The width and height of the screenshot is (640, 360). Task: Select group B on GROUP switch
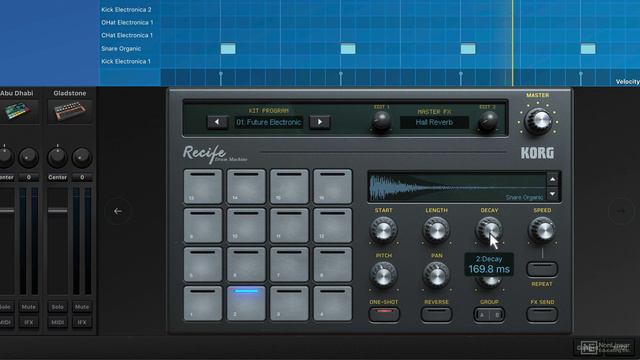(x=497, y=315)
